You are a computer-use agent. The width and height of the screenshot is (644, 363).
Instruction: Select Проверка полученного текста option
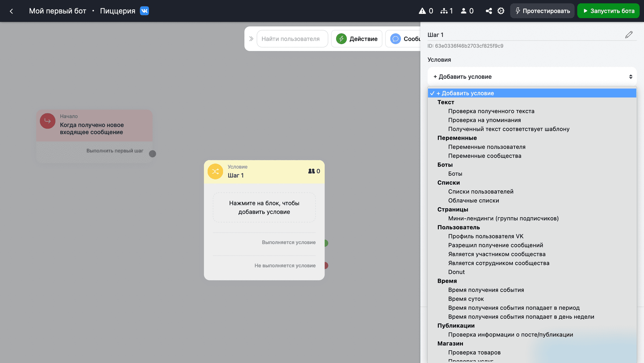coord(491,111)
